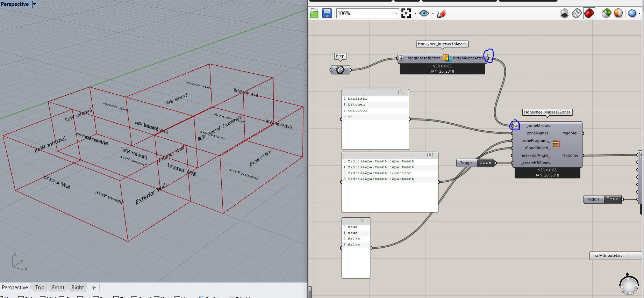Image resolution: width=644 pixels, height=298 pixels.
Task: Expand the Zoom Extents options arrow
Action: (415, 14)
